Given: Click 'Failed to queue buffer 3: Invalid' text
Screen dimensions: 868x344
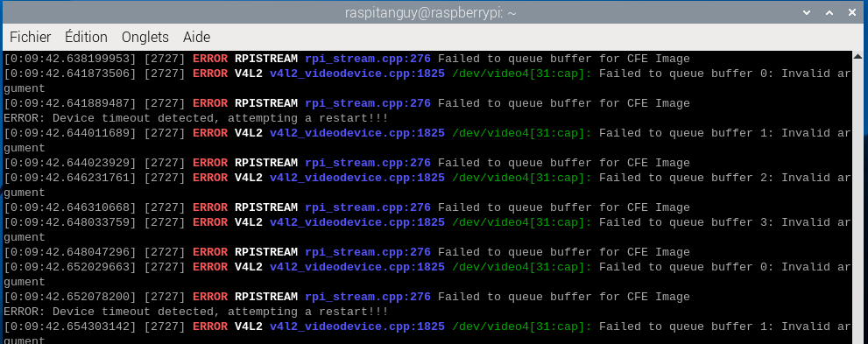Looking at the screenshot, I should 716,222.
